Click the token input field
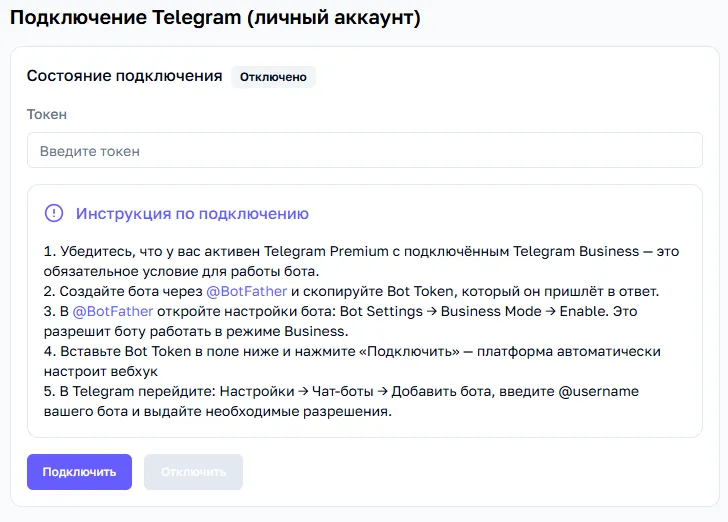The width and height of the screenshot is (728, 522). pyautogui.click(x=364, y=150)
